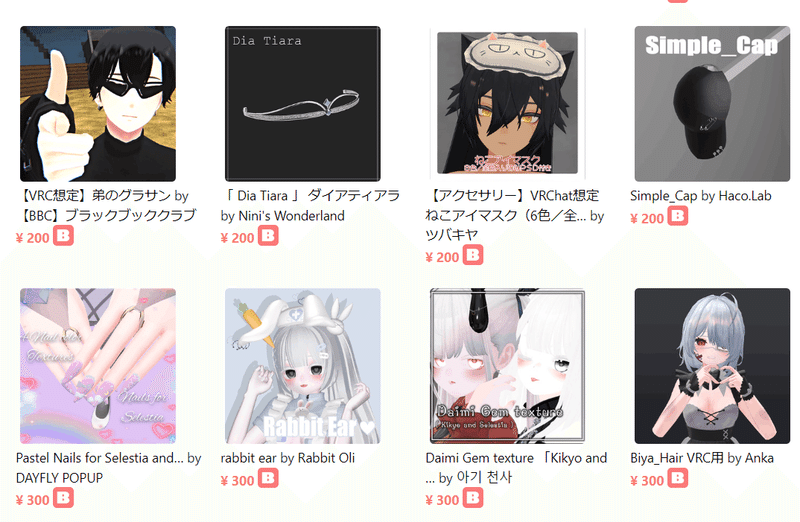This screenshot has width=800, height=522.
Task: Click the BOOTH badge beside Daimi Gem texture price
Action: tap(473, 498)
